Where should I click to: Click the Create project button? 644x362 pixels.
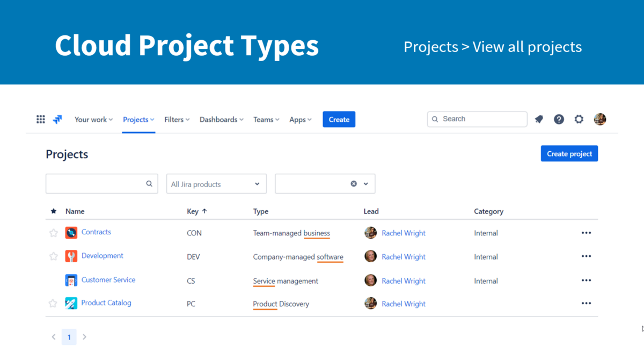pos(569,153)
